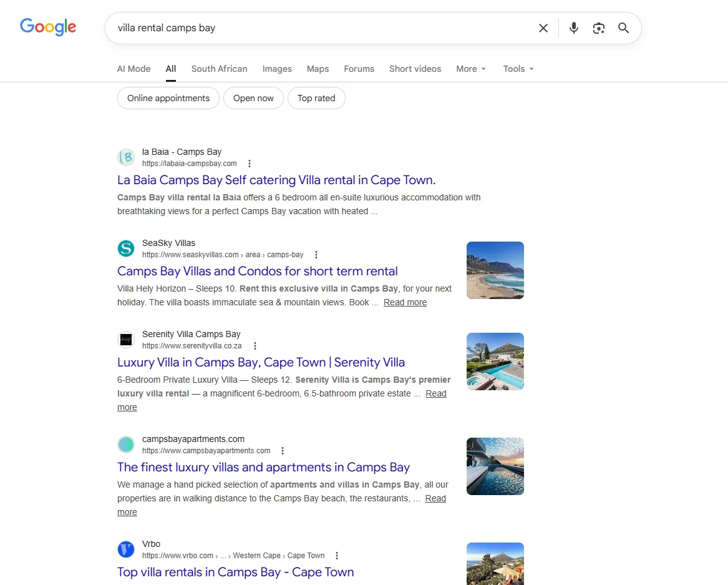Open Vrbo result three-dot menu
The image size is (728, 585).
pos(337,556)
